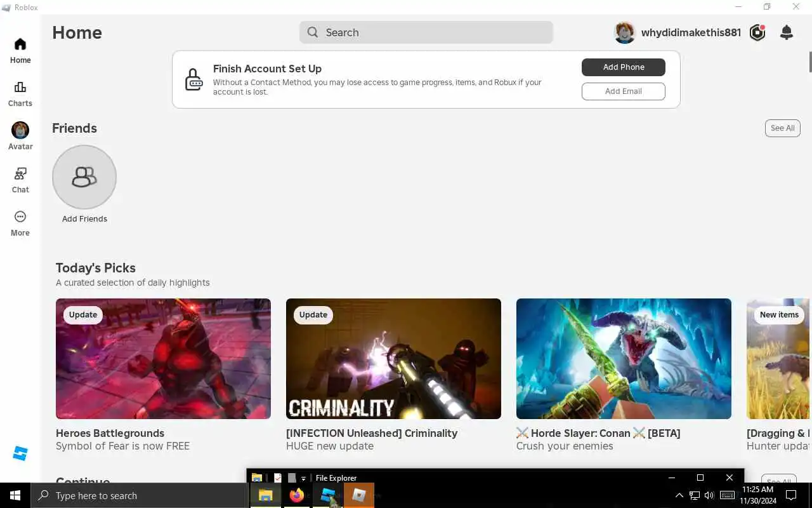Image resolution: width=812 pixels, height=508 pixels.
Task: Open the Home sidebar item
Action: pos(20,51)
